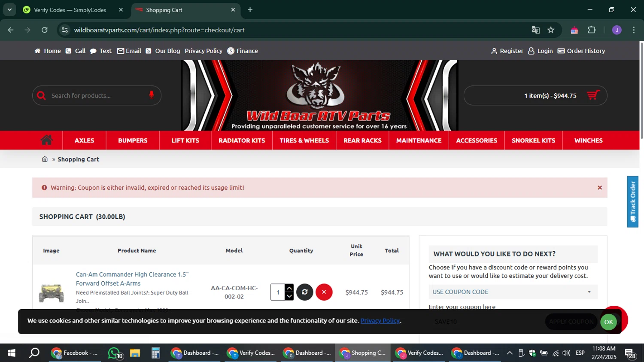This screenshot has width=644, height=362.
Task: Open a new browser tab
Action: (250, 10)
